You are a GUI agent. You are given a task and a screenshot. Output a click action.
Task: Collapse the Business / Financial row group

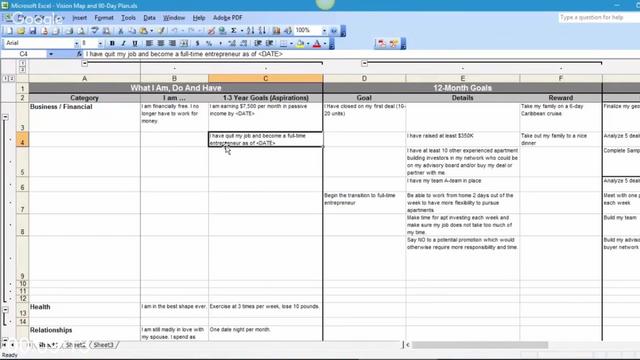pos(5,117)
